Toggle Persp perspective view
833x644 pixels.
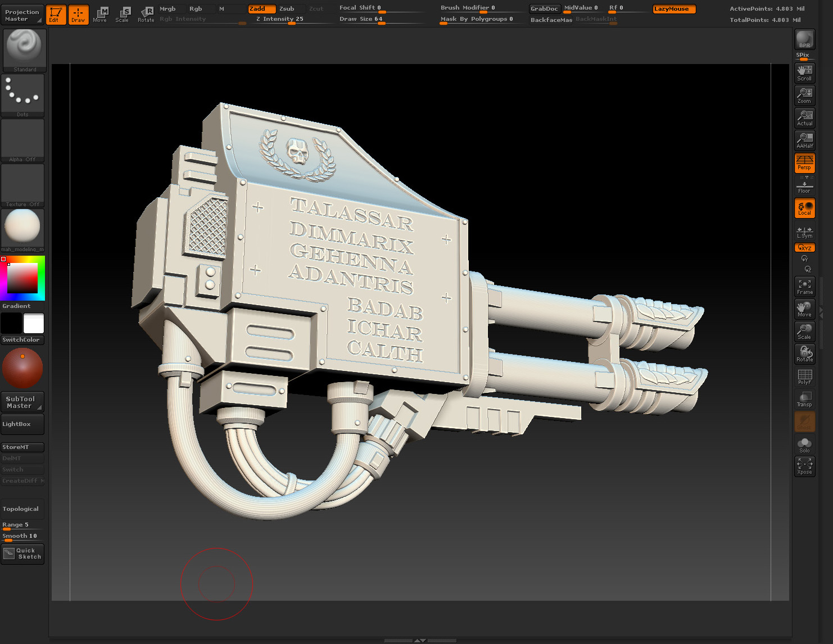[x=805, y=163]
